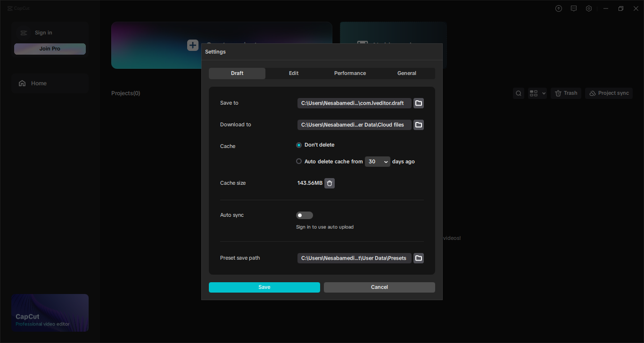Click the Save to path field
Image resolution: width=644 pixels, height=343 pixels.
[354, 103]
